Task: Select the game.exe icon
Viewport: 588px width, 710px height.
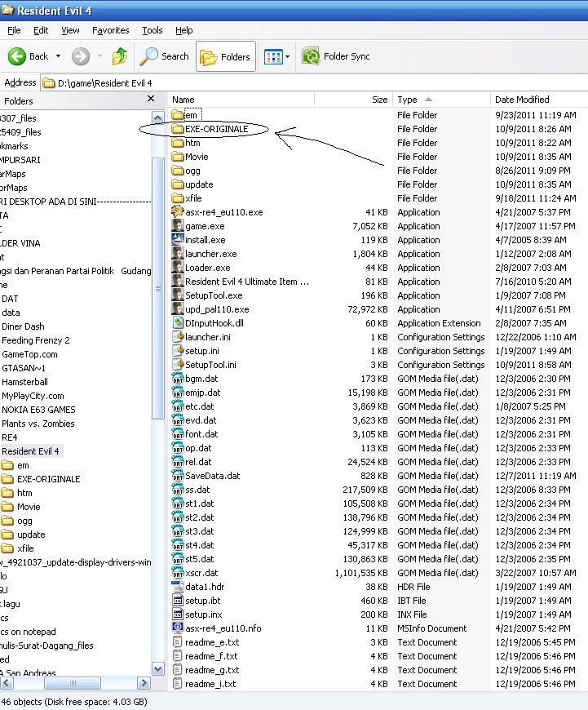Action: tap(178, 226)
